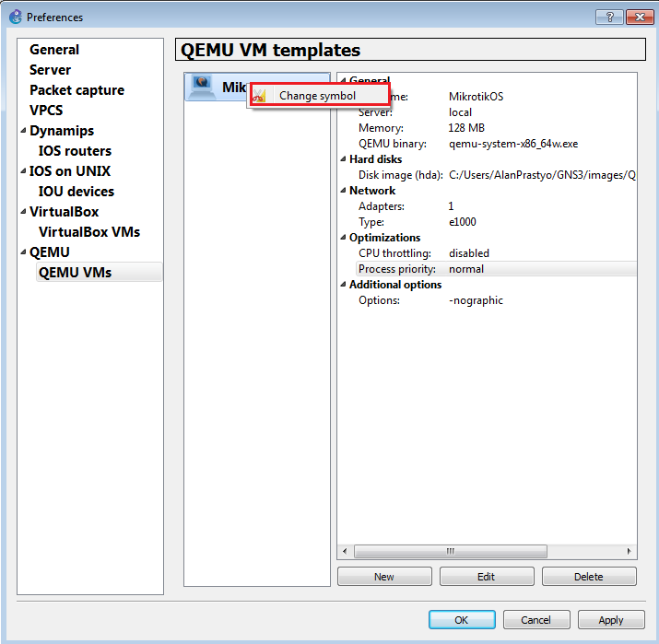Open General preferences page
Viewport: 659px width, 644px height.
pos(54,50)
